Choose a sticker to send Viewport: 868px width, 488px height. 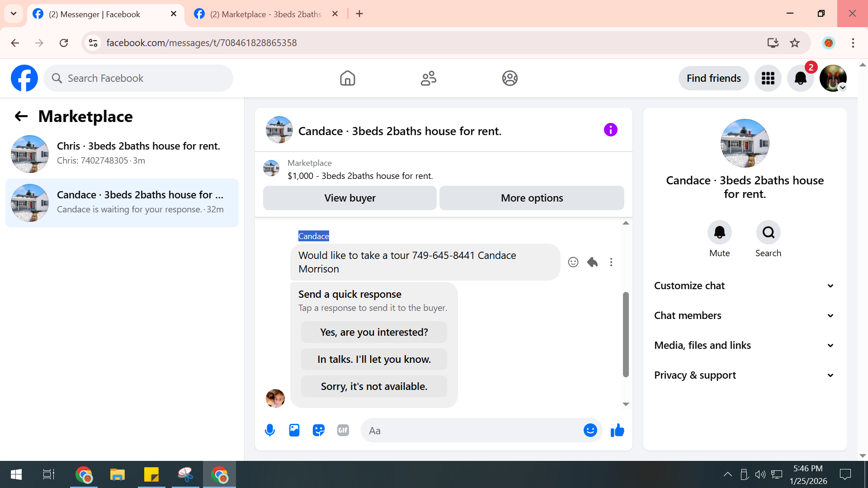coord(319,431)
